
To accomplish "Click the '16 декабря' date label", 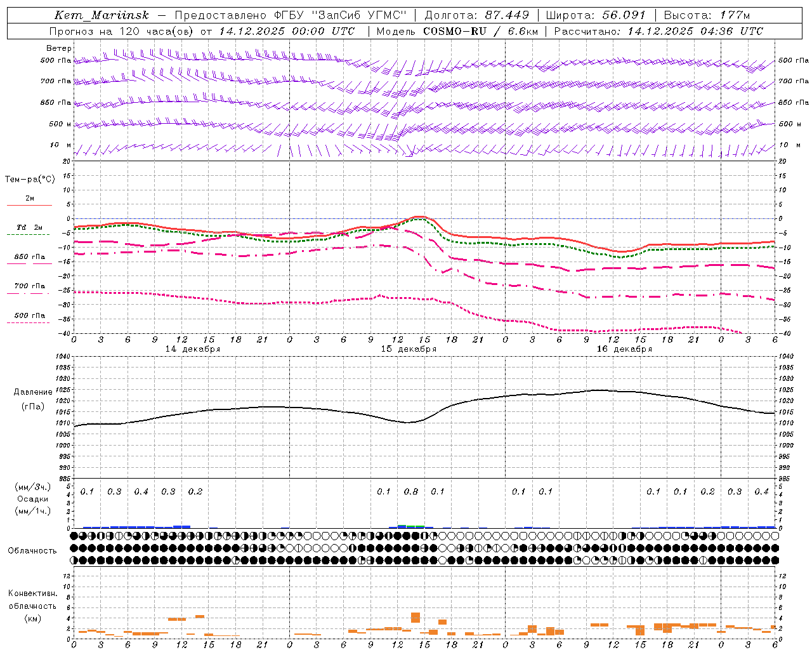I will (624, 348).
